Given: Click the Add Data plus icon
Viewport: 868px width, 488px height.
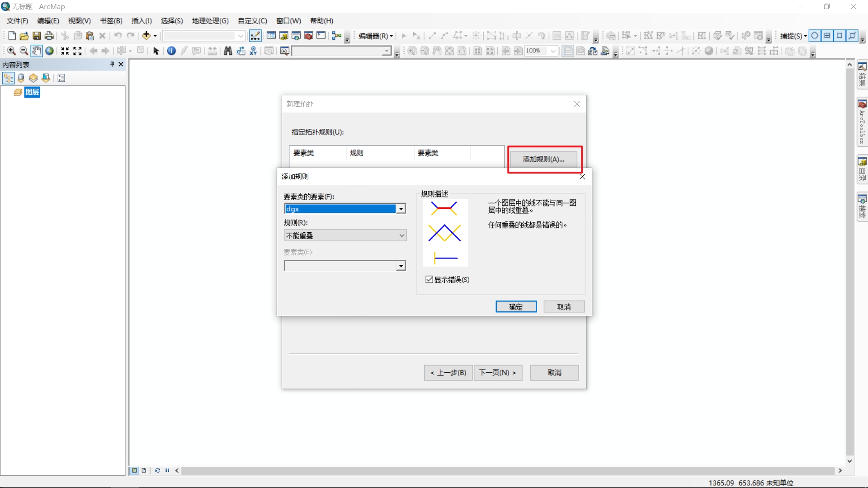Looking at the screenshot, I should click(146, 36).
